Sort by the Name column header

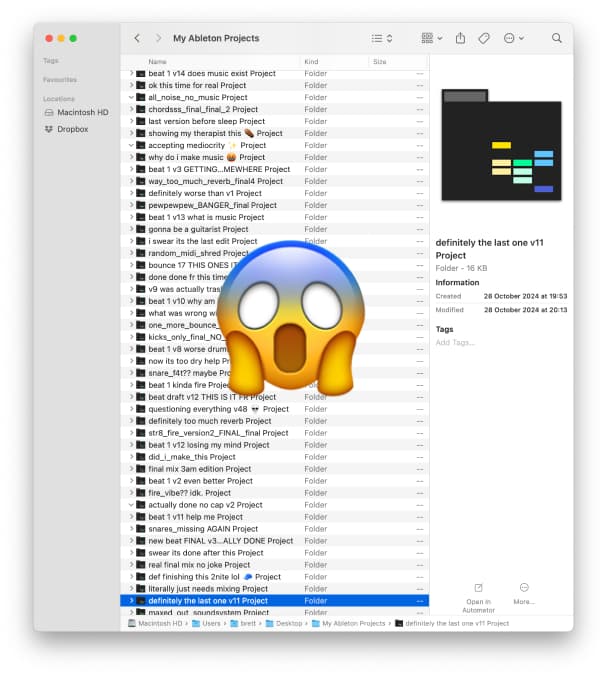pyautogui.click(x=157, y=62)
